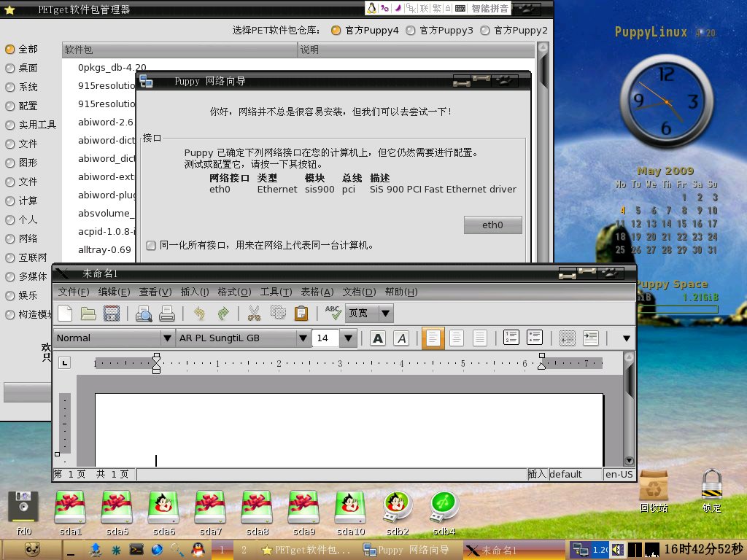Click the AbiWord vertical scrollbar down arrow
The height and width of the screenshot is (560, 747).
(629, 461)
